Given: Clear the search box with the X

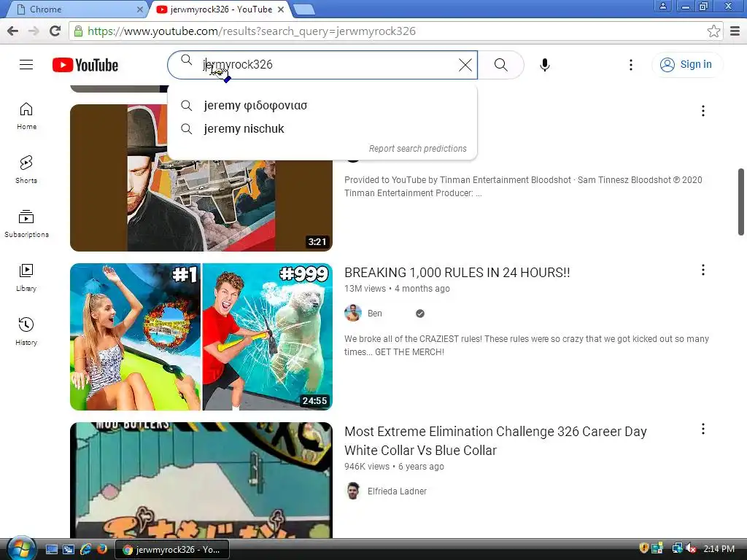Looking at the screenshot, I should (465, 65).
